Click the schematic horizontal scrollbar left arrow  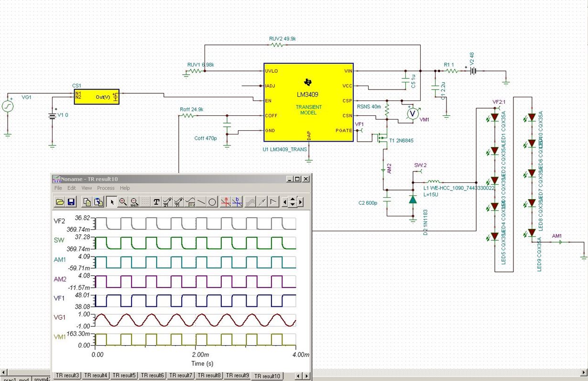coord(4,372)
